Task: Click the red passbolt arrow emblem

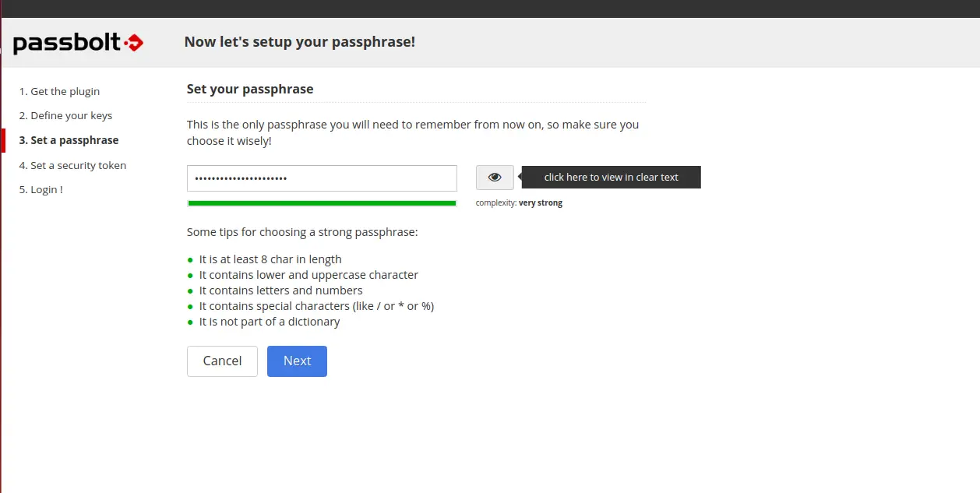Action: tap(133, 43)
